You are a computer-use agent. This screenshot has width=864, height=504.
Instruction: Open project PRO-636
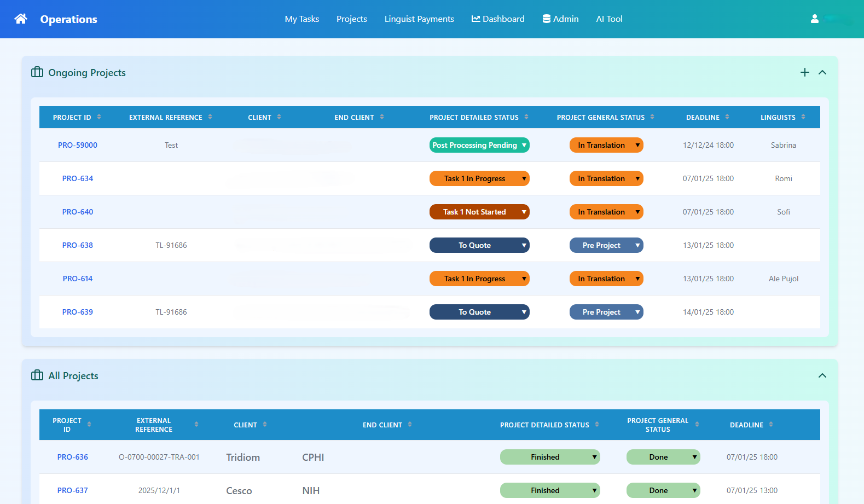point(73,457)
